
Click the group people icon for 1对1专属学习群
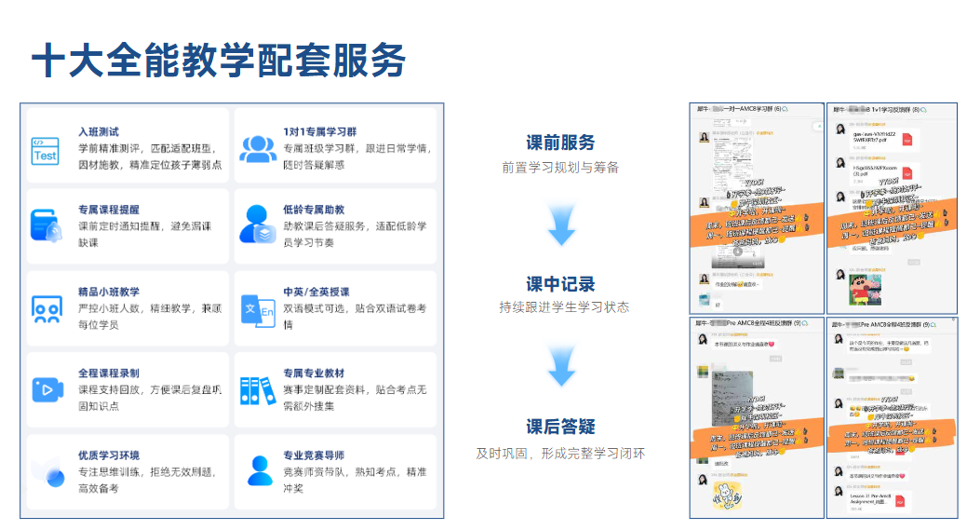pos(258,149)
